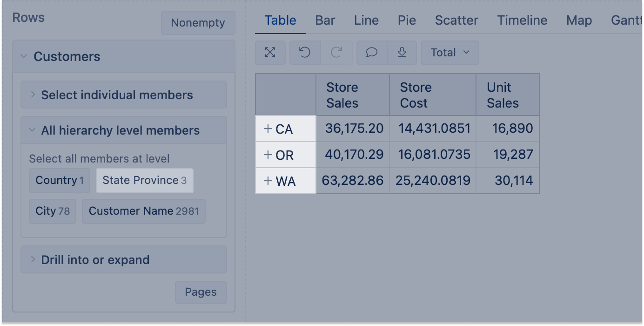Click the fullscreen expand arrows icon
The height and width of the screenshot is (326, 644).
pyautogui.click(x=270, y=53)
